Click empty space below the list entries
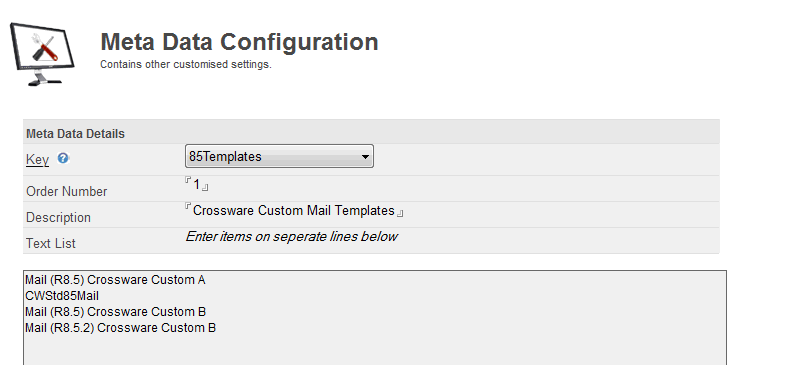Image resolution: width=808 pixels, height=365 pixels. [x=375, y=351]
